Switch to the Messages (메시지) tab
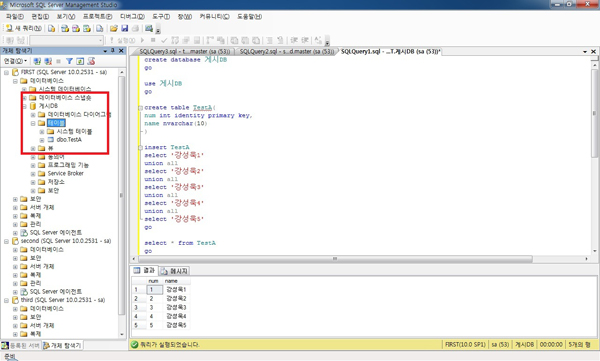Image resolution: width=600 pixels, height=361 pixels. 174,271
